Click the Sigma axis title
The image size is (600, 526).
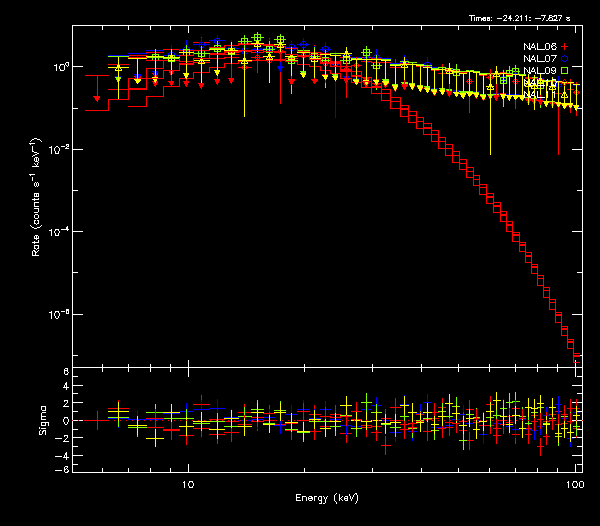[x=43, y=421]
